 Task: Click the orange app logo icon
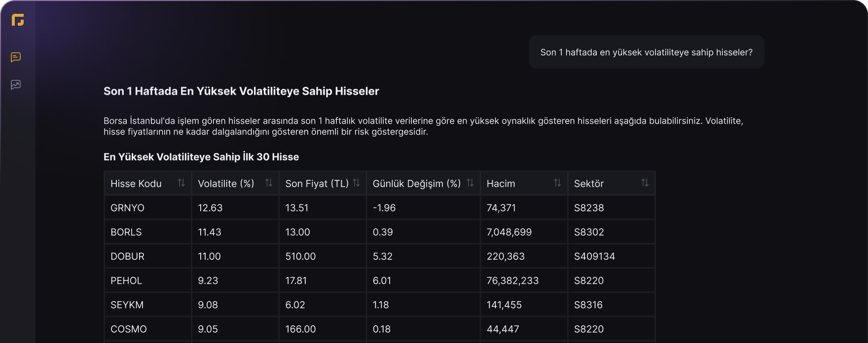(x=18, y=20)
